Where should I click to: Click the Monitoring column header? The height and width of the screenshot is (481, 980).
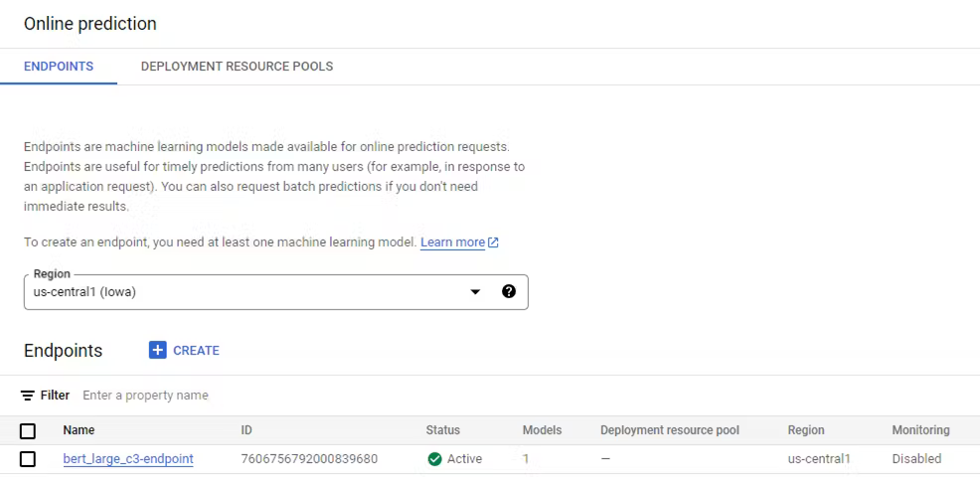coord(920,430)
